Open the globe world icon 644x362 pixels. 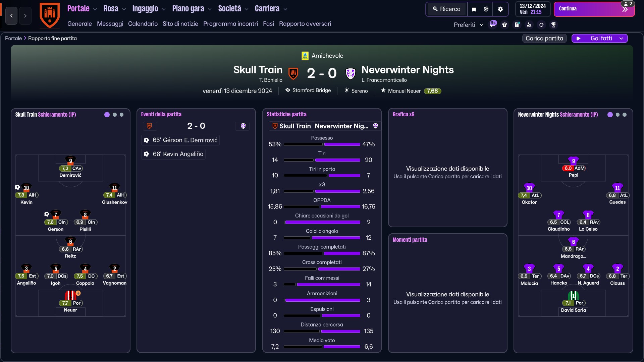[x=486, y=9]
